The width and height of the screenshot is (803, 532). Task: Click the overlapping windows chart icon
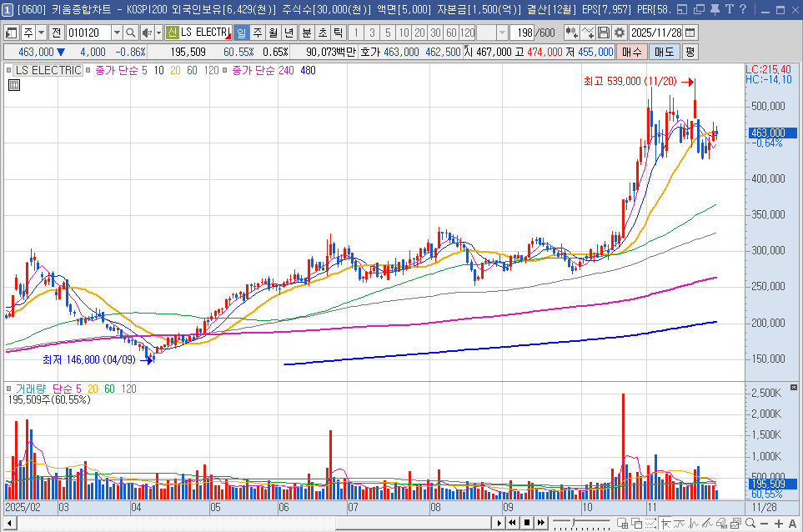pyautogui.click(x=637, y=524)
